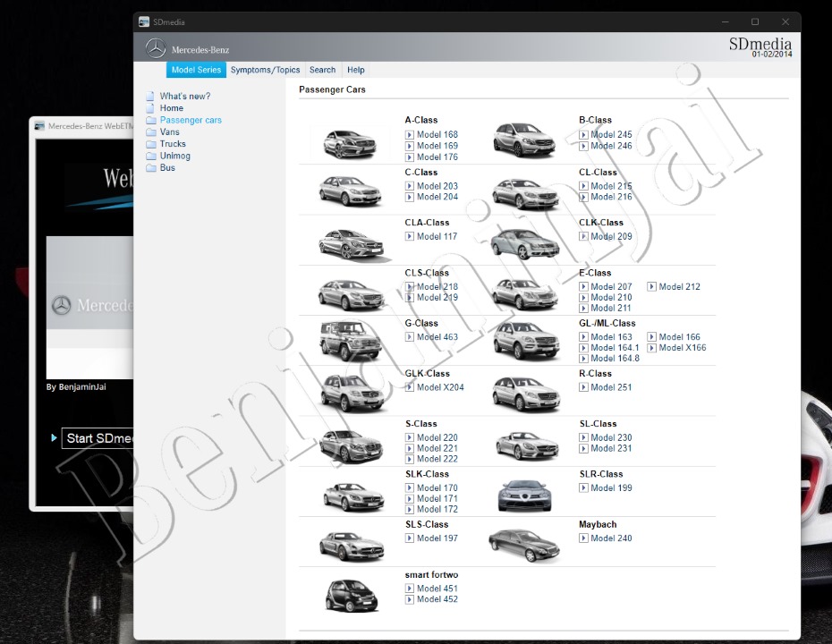This screenshot has width=832, height=644.
Task: Click Model X166 under GL-/ML-Class
Action: pos(682,348)
